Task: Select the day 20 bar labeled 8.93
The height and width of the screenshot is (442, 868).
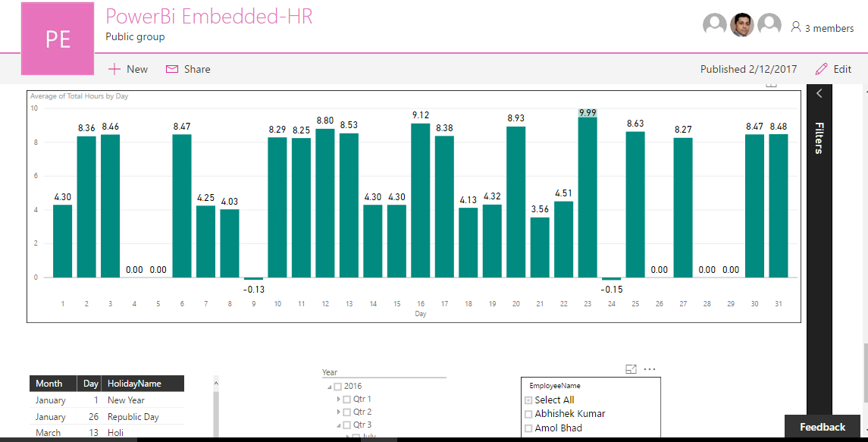Action: tap(516, 202)
